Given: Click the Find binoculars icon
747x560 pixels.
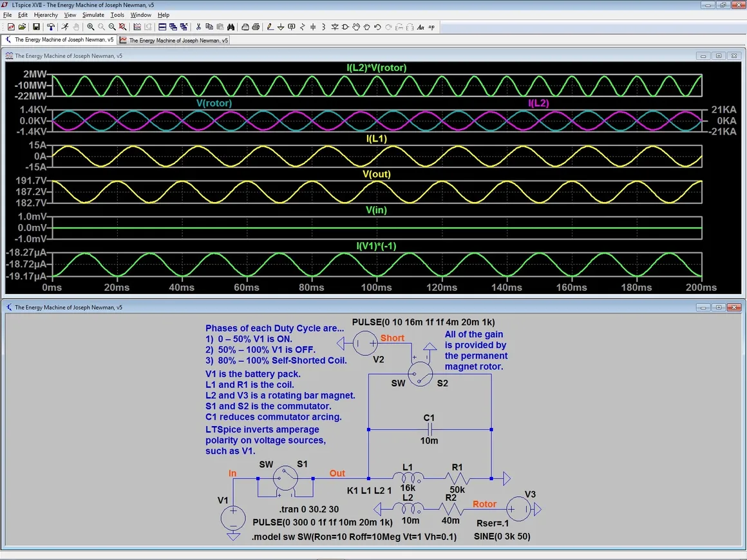Looking at the screenshot, I should click(x=230, y=27).
